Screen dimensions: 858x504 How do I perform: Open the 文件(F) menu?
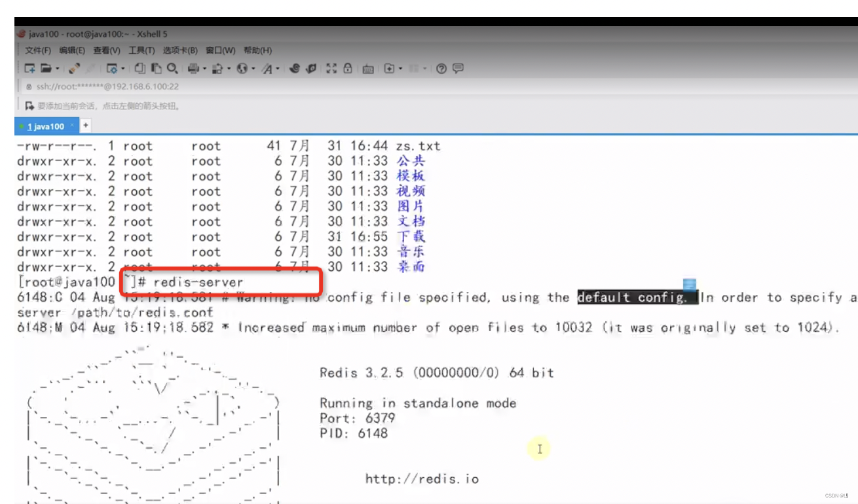38,50
